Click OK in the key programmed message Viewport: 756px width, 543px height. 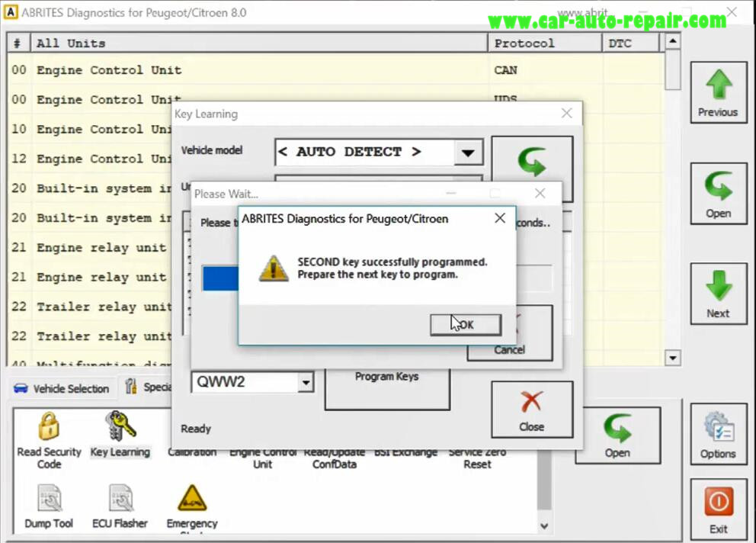[466, 325]
